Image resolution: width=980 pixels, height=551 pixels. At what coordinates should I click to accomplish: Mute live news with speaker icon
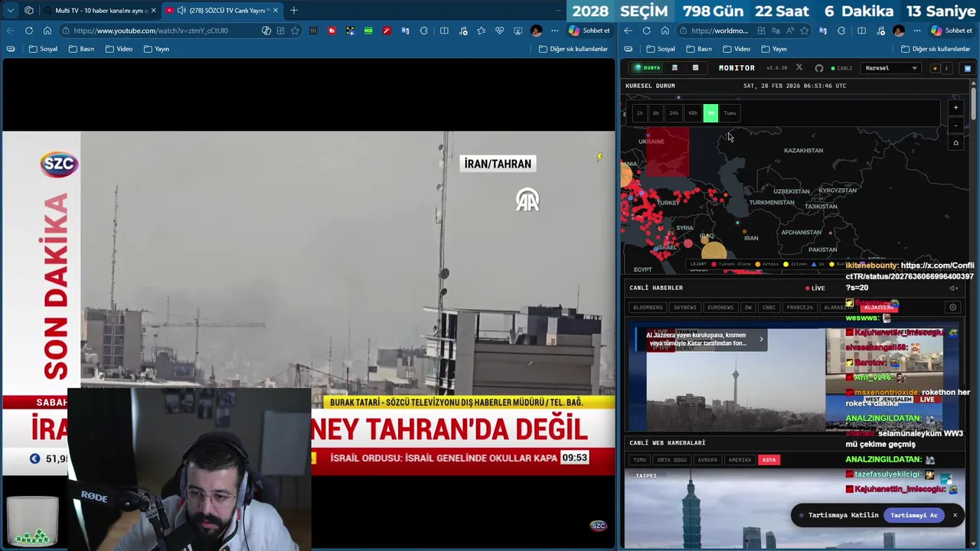[954, 289]
